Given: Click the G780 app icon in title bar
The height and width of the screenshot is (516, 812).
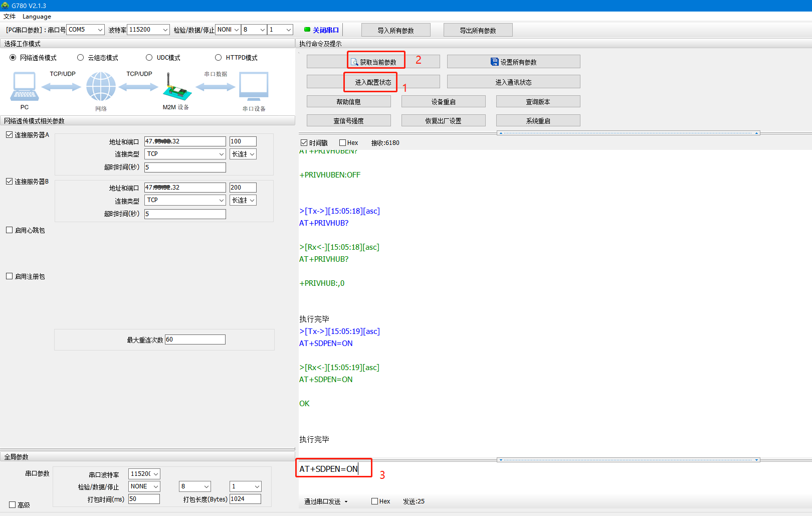Looking at the screenshot, I should [x=5, y=6].
